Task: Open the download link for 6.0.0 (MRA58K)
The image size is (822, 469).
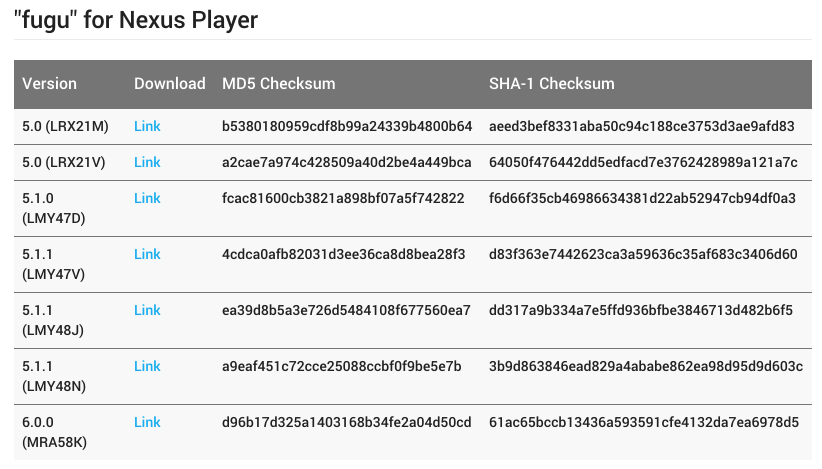Action: [x=147, y=422]
